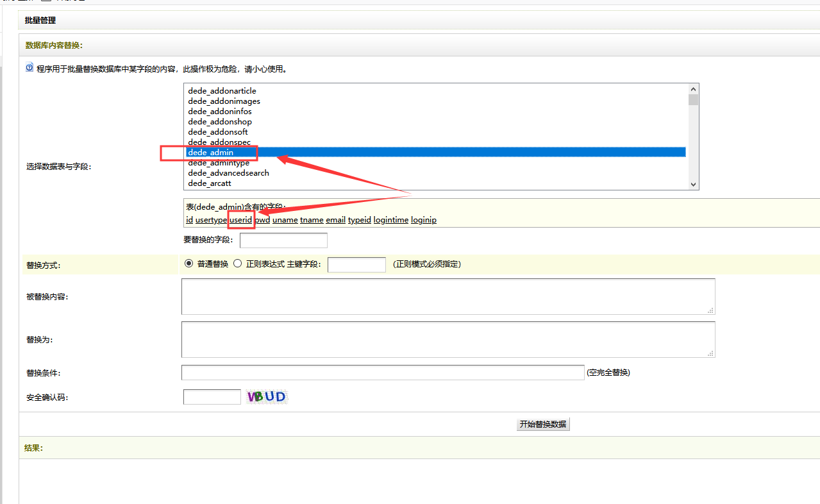Image resolution: width=820 pixels, height=504 pixels.
Task: Click the table list scroll up arrow
Action: point(693,90)
